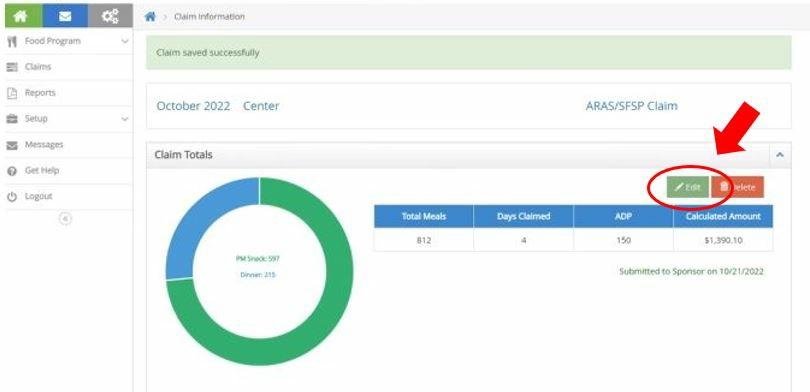
Task: Open the Claims menu item
Action: (x=38, y=67)
